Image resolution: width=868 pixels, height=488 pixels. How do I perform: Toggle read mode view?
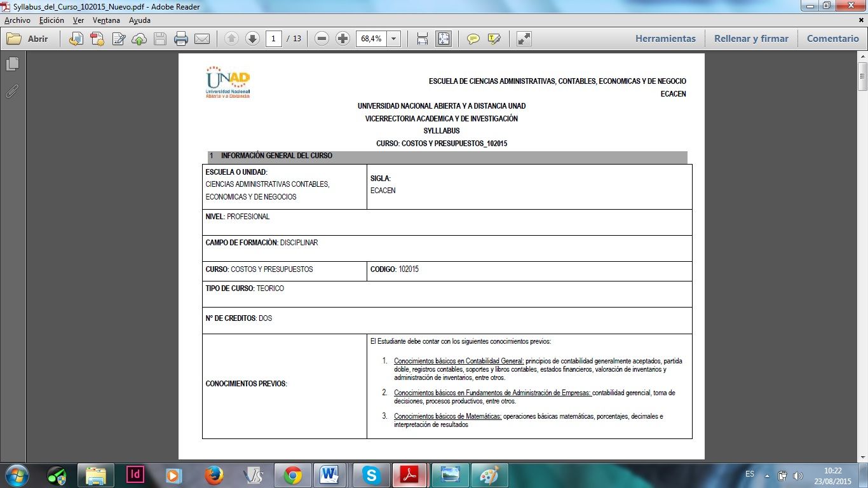tap(524, 39)
